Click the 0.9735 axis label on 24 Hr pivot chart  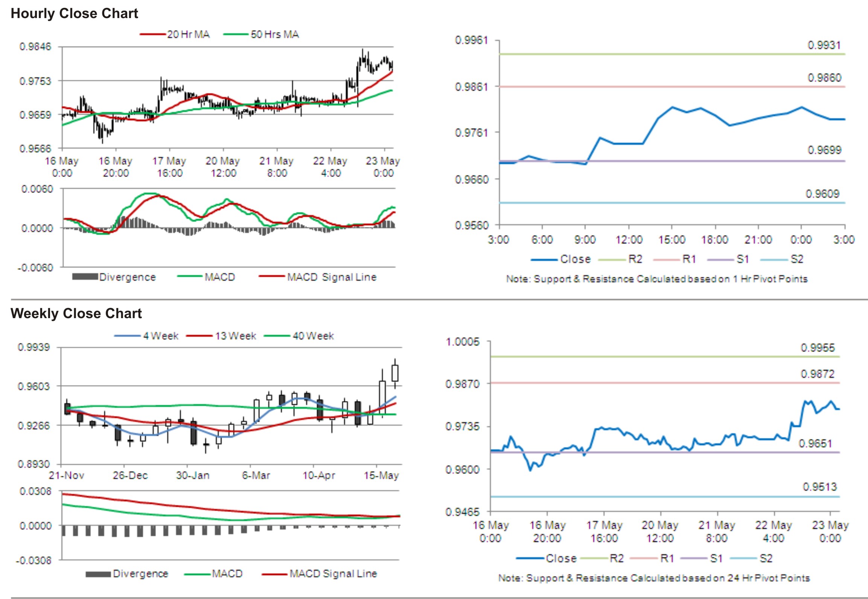click(x=463, y=427)
